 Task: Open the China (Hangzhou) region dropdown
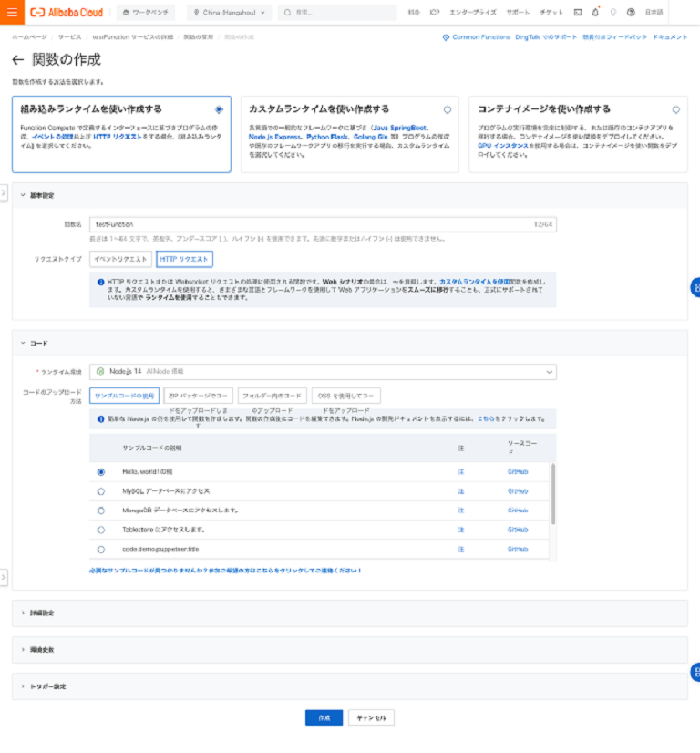pyautogui.click(x=229, y=13)
